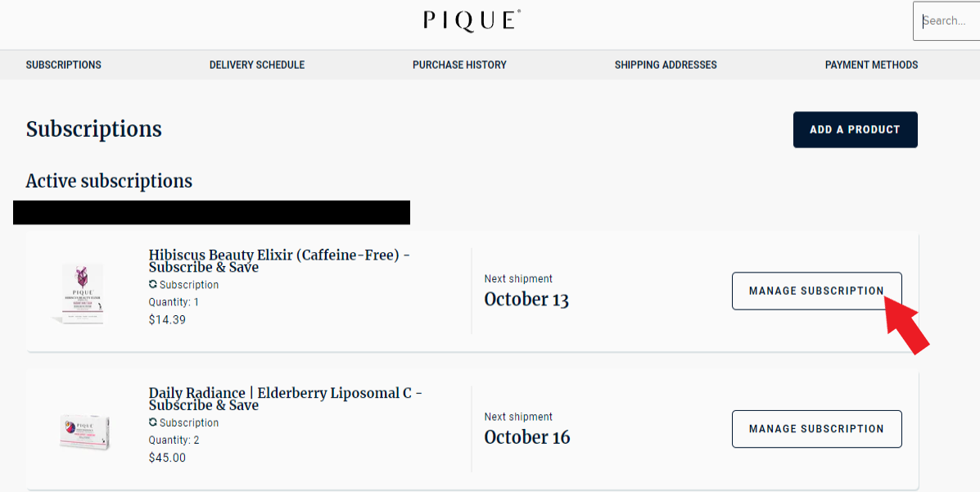Screen dimensions: 980x492
Task: Click the PIQUE logo at top
Action: (x=472, y=20)
